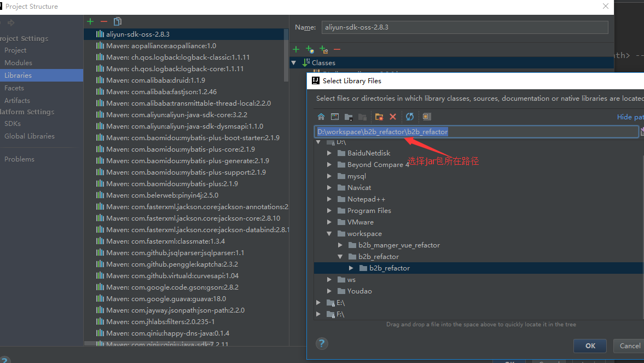
Task: Expand b2b_manger_vue_refactor folder
Action: point(340,245)
